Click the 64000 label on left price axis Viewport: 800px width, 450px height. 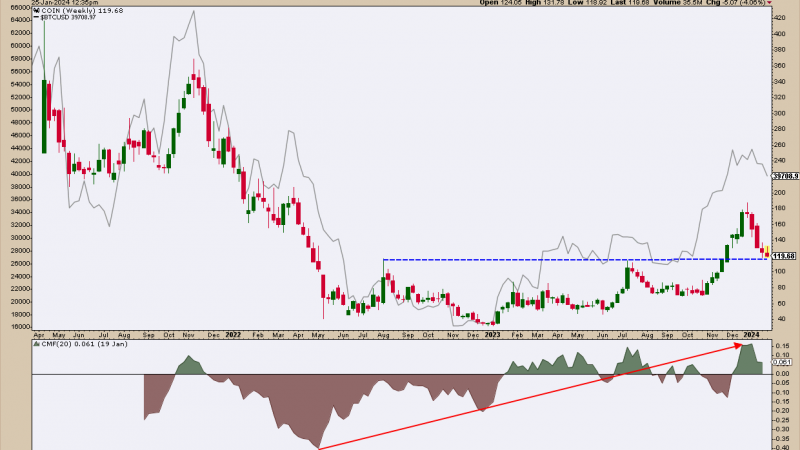click(20, 20)
